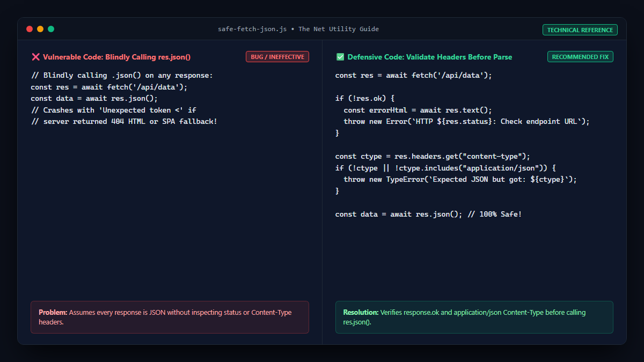Viewport: 644px width, 362px height.
Task: Click the red Problem description box
Action: pos(170,317)
